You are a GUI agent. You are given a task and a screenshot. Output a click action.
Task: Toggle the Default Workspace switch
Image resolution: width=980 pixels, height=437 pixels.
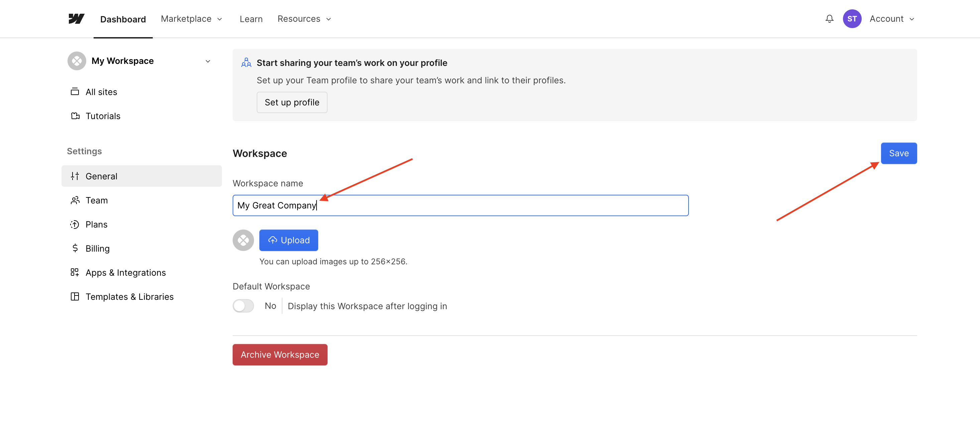click(x=243, y=305)
